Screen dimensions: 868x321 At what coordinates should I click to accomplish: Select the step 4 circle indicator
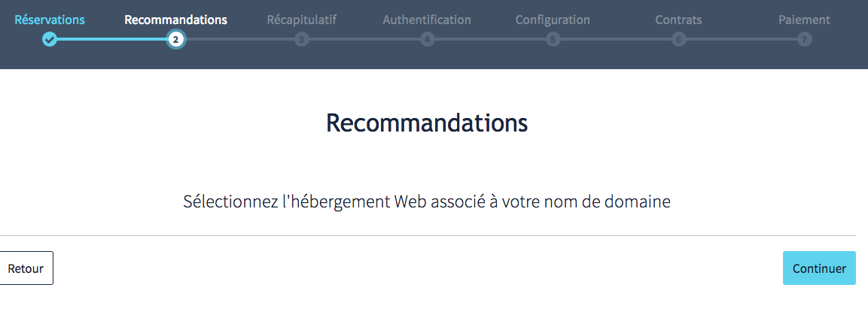click(x=428, y=39)
